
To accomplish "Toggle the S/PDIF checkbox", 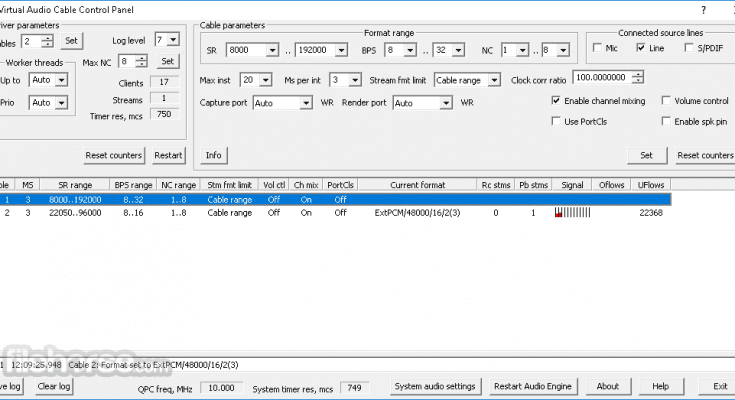I will pyautogui.click(x=690, y=48).
